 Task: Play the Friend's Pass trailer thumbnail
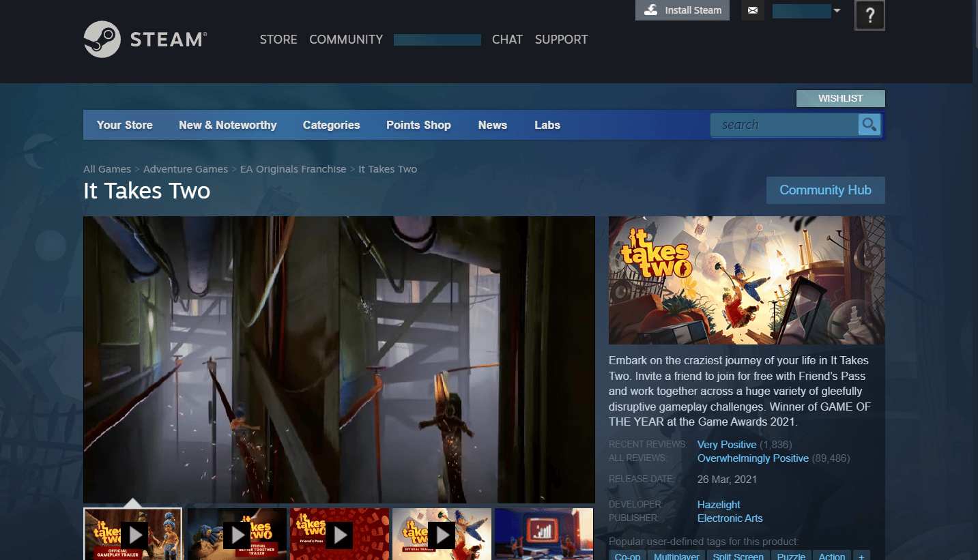click(339, 534)
